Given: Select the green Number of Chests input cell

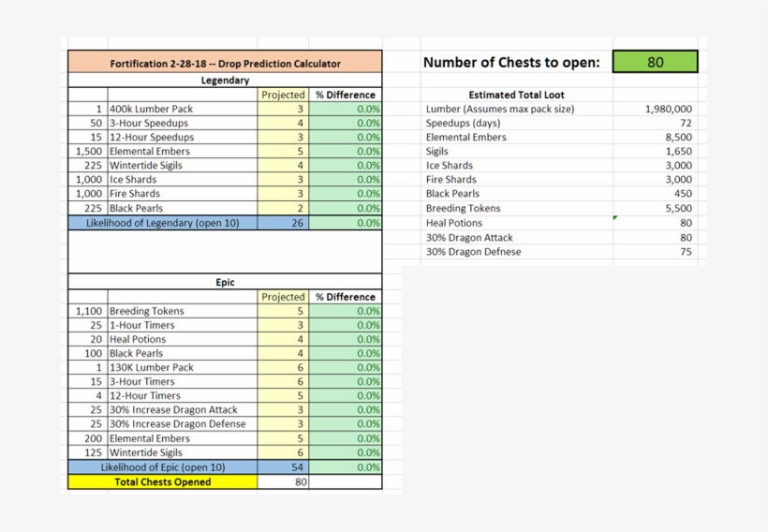Looking at the screenshot, I should click(655, 62).
